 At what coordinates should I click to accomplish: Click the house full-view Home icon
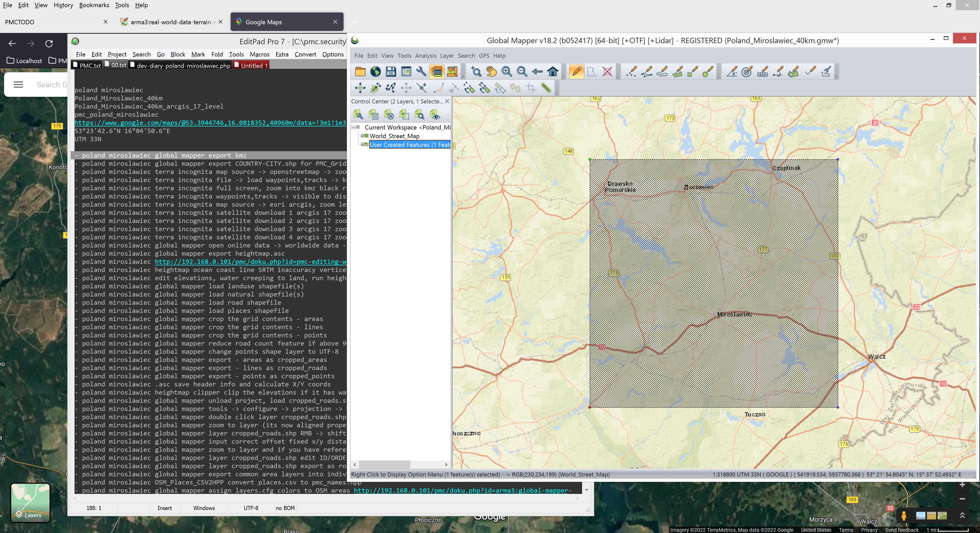[553, 72]
